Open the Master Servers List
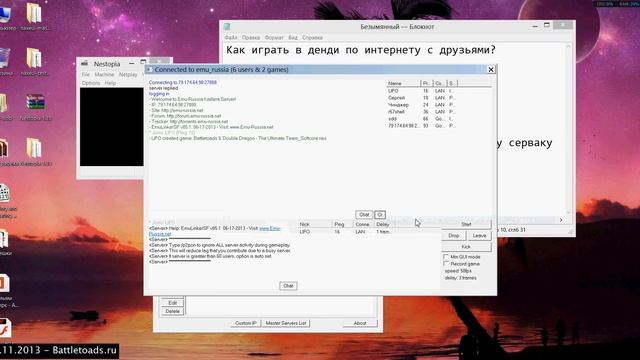The height and width of the screenshot is (360, 640). tap(286, 323)
